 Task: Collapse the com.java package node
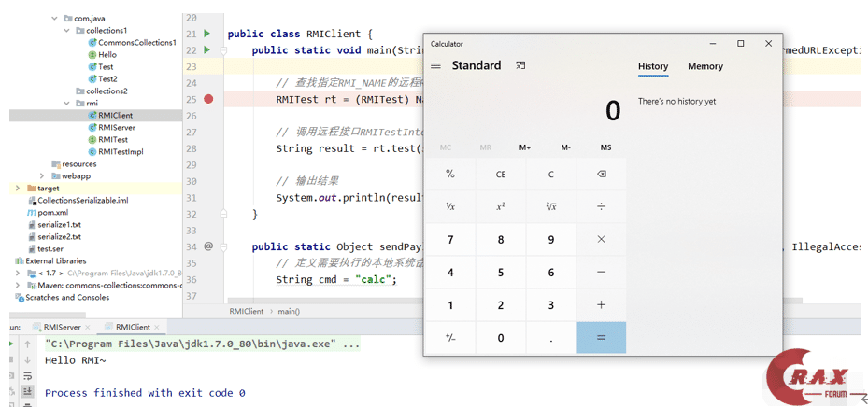[x=54, y=19]
